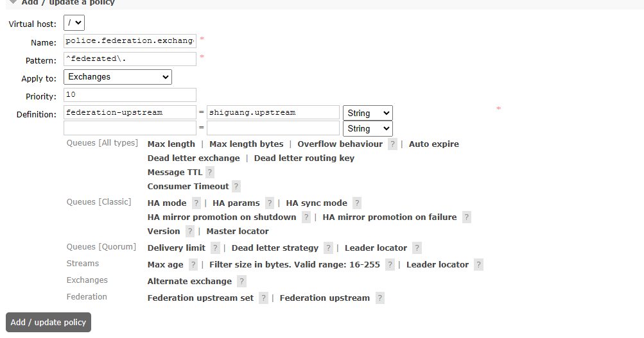This screenshot has height=338, width=644.
Task: Insert the Streams Leader locator key
Action: point(437,265)
